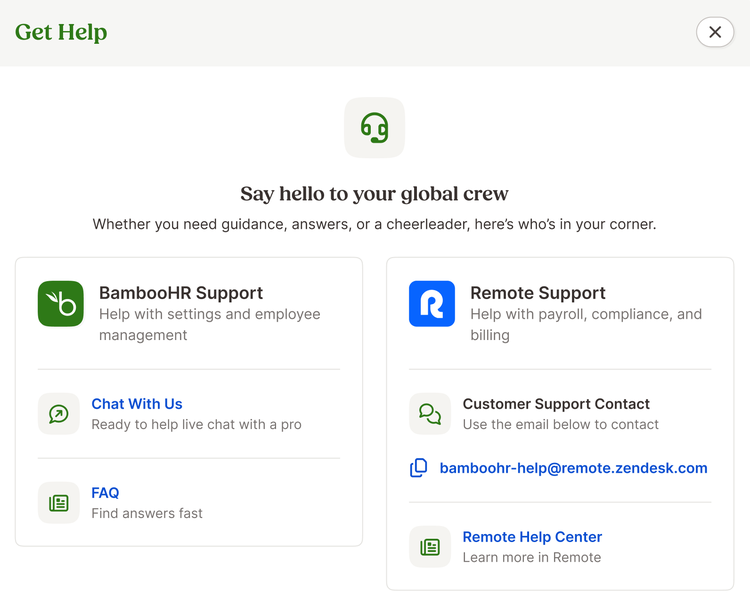Click 'Help with settings and employee management' text

click(x=210, y=324)
